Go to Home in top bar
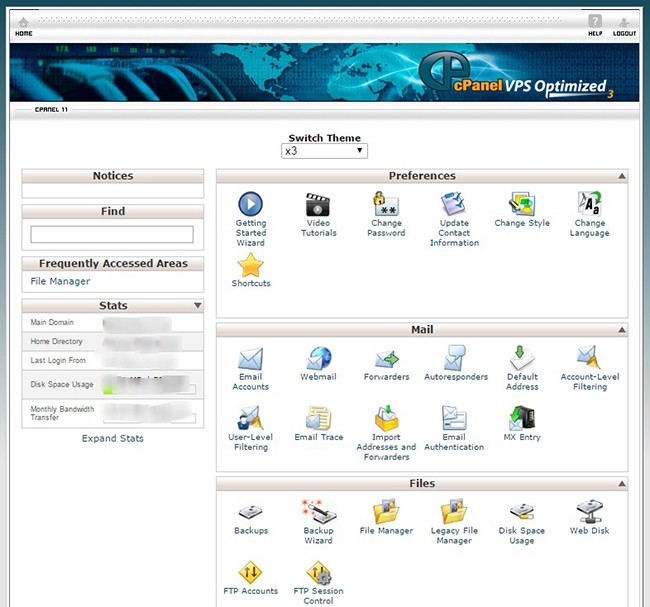This screenshot has width=650, height=607. [24, 27]
